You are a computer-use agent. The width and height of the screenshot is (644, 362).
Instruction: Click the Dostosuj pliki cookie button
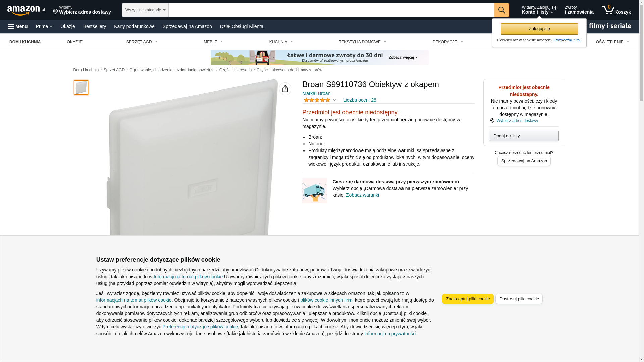519,299
